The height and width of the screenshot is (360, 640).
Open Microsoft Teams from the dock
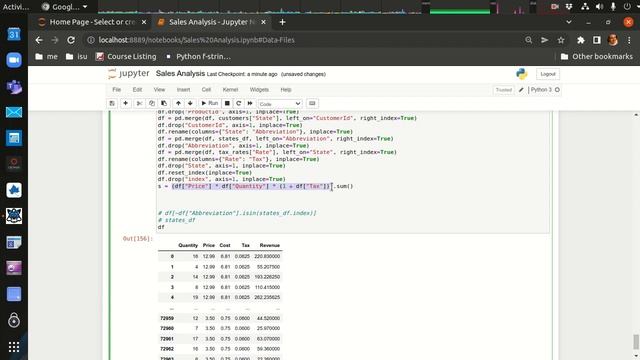(x=14, y=87)
